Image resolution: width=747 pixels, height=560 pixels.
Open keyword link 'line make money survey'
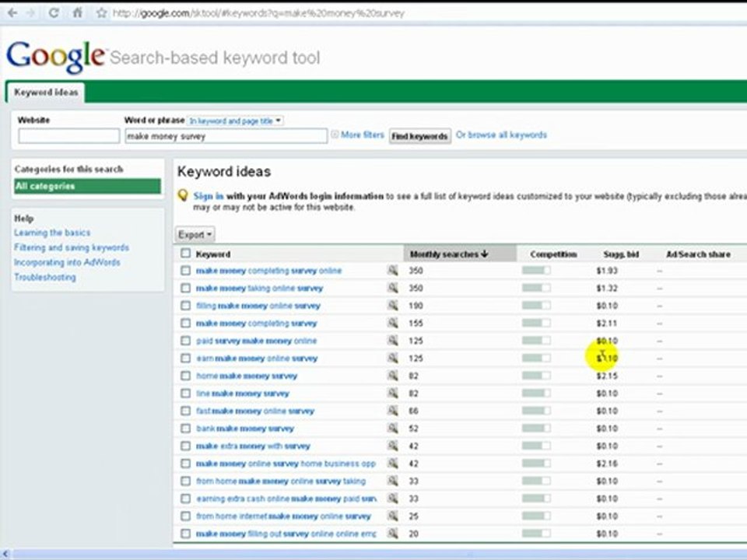pos(243,394)
